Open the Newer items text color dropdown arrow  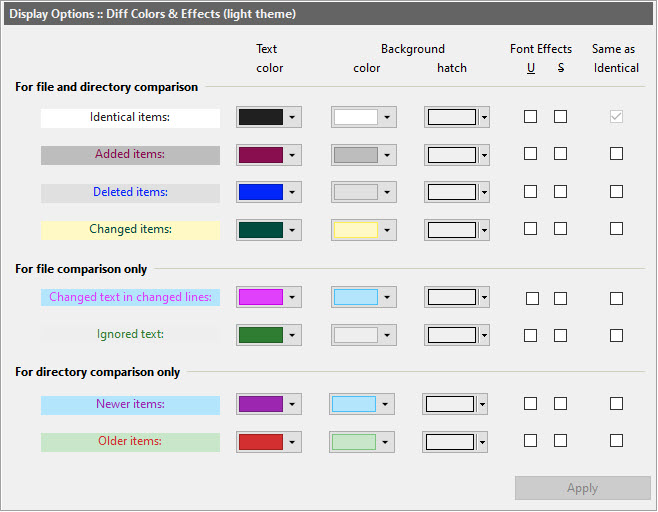[x=292, y=404]
